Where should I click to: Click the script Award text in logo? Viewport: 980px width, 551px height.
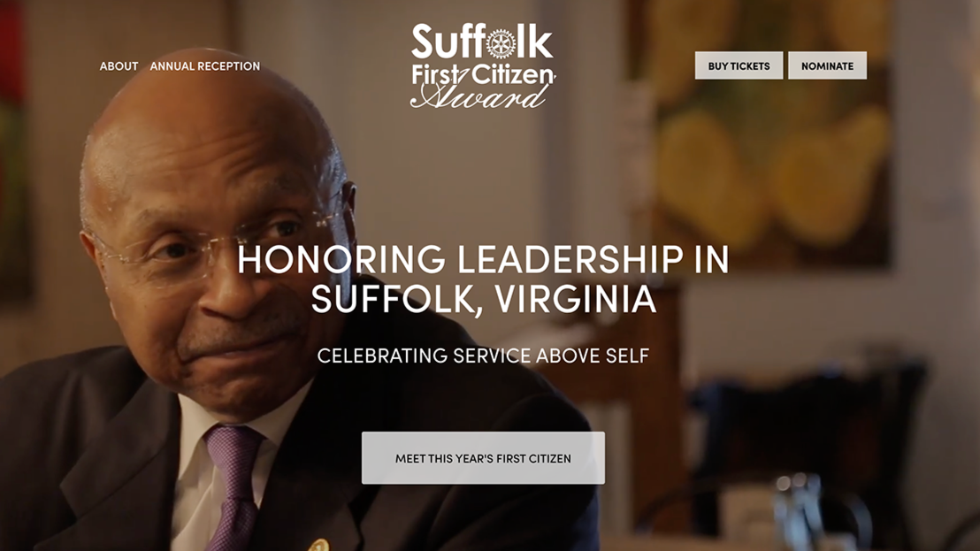[479, 96]
